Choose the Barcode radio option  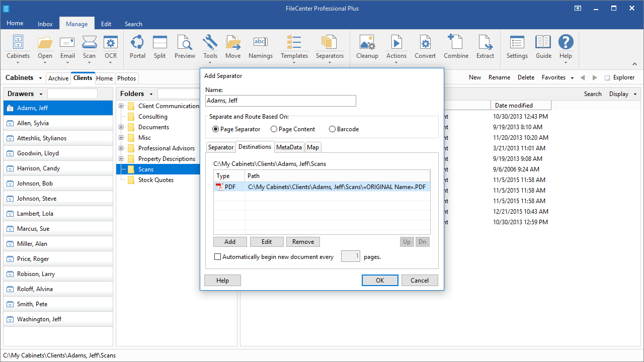[x=344, y=129]
